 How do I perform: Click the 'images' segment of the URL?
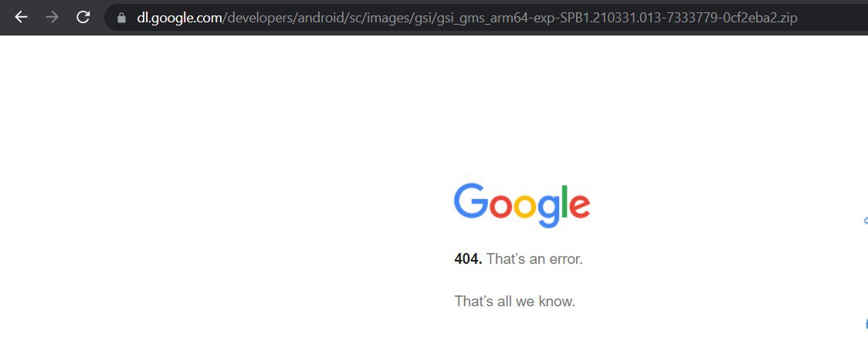coord(386,19)
